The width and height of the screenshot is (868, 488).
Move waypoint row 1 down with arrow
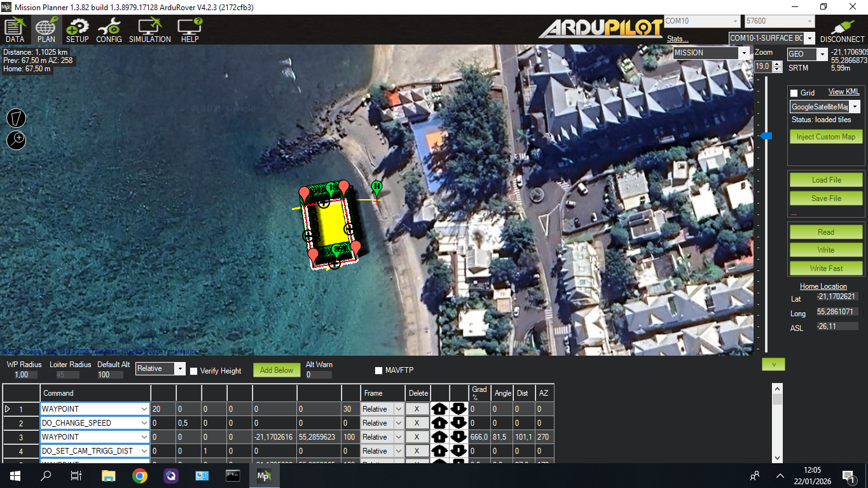[459, 409]
